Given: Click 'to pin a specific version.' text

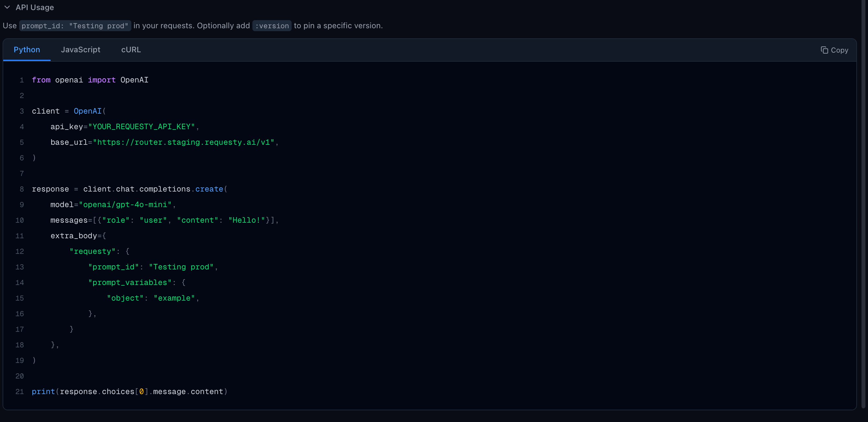Looking at the screenshot, I should tap(338, 26).
